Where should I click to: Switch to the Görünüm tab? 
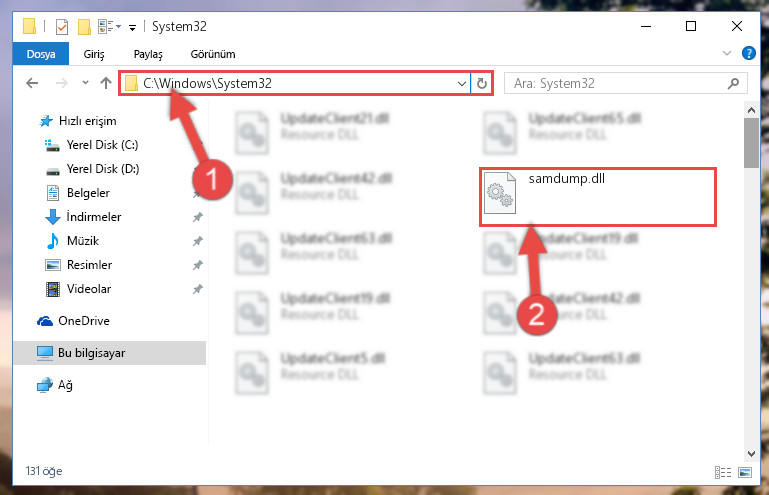coord(213,54)
